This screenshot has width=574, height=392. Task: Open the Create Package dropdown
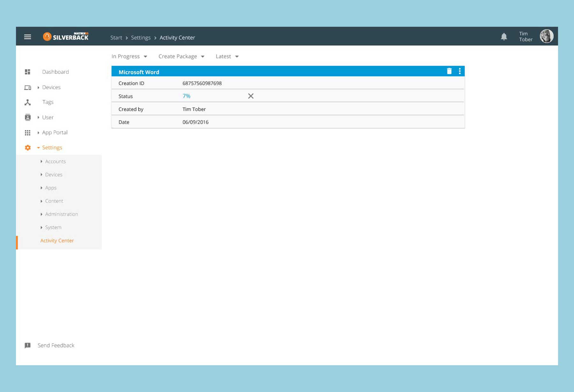pyautogui.click(x=181, y=56)
